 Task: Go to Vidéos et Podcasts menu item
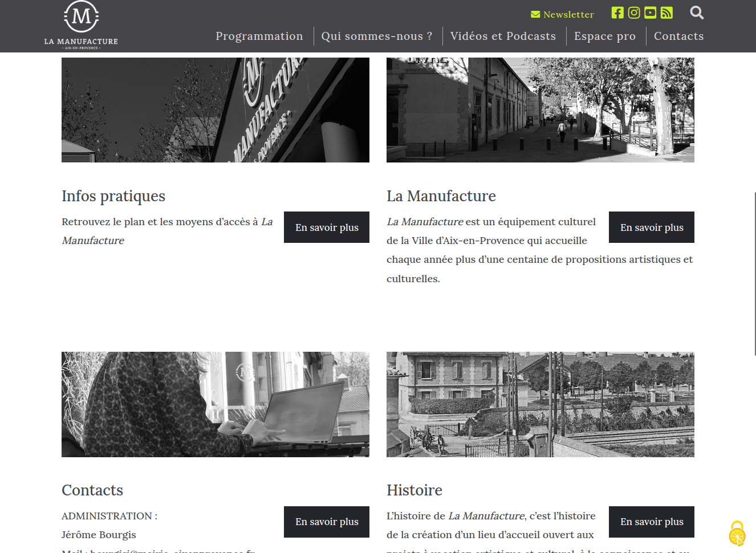(503, 36)
